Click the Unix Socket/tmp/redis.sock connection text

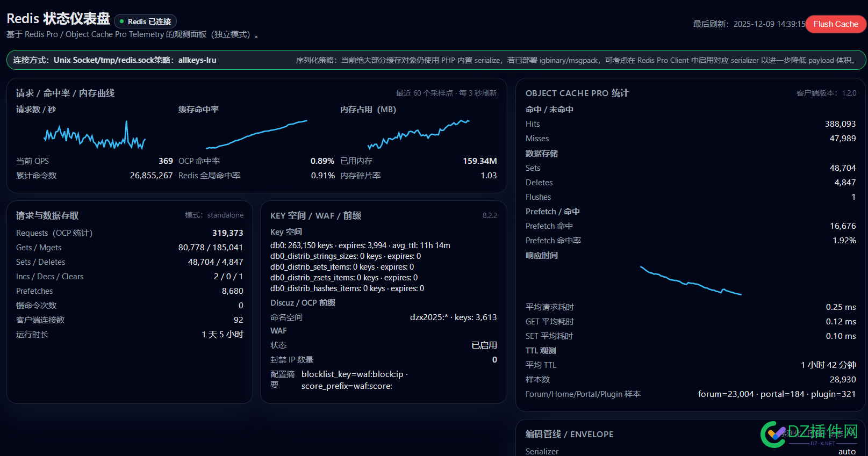click(x=104, y=60)
